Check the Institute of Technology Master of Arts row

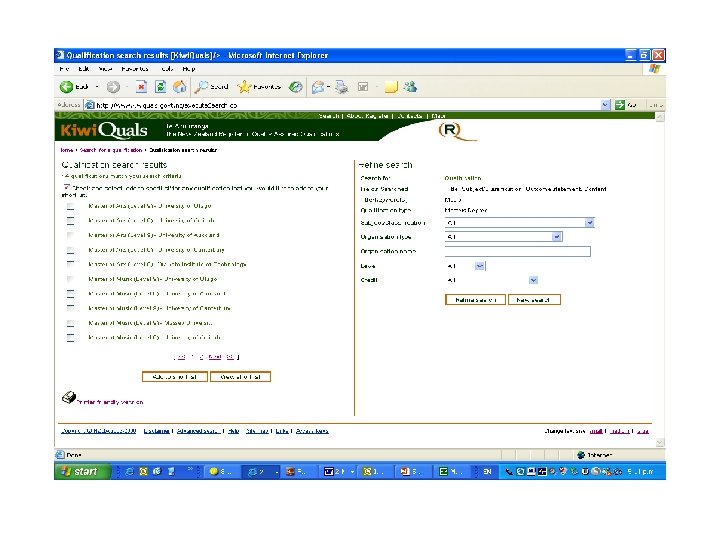(70, 264)
